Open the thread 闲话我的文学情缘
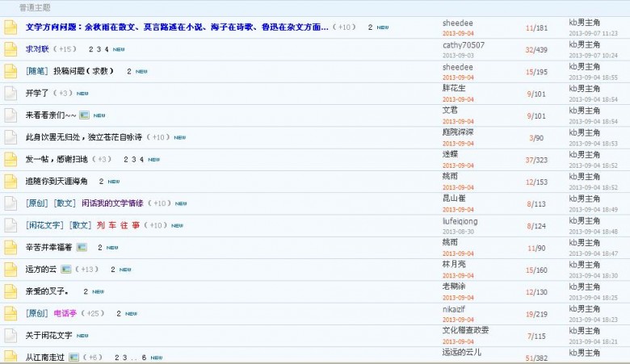 111,203
